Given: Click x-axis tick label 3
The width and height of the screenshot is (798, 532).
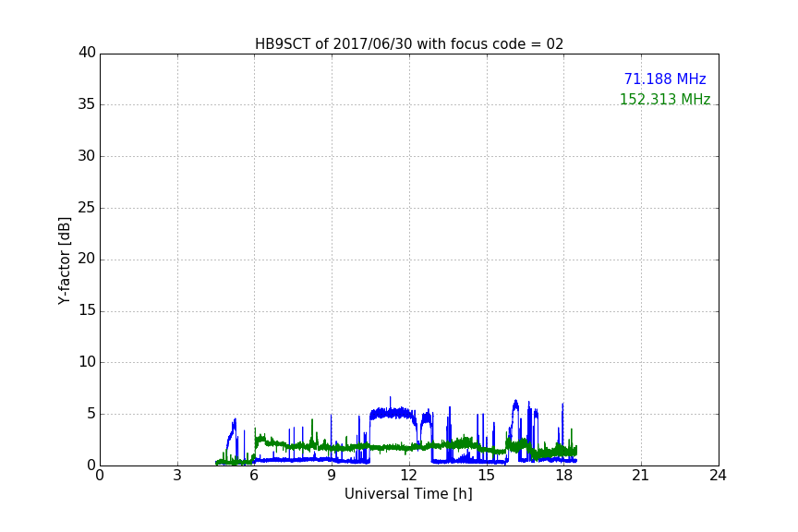Looking at the screenshot, I should pyautogui.click(x=177, y=476).
